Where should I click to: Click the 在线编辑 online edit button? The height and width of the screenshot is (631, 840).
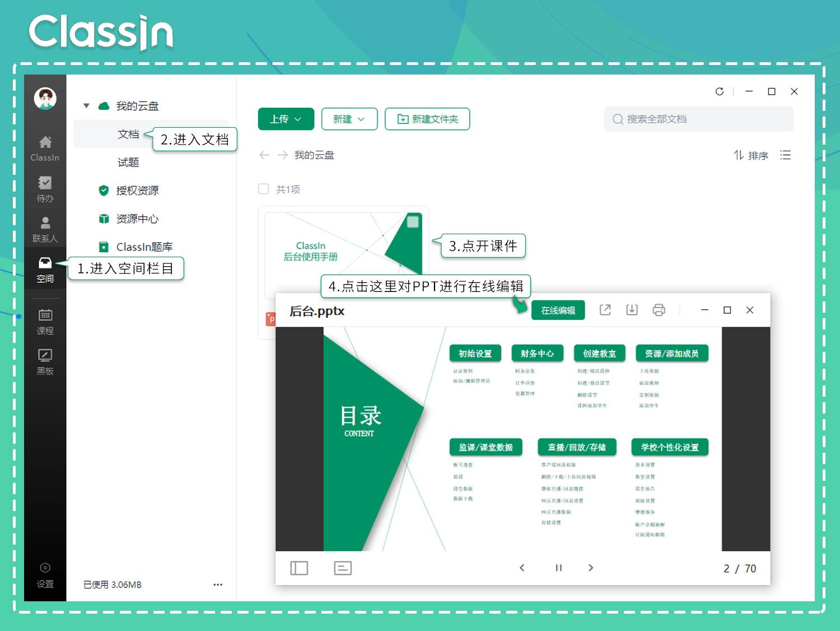(x=558, y=310)
